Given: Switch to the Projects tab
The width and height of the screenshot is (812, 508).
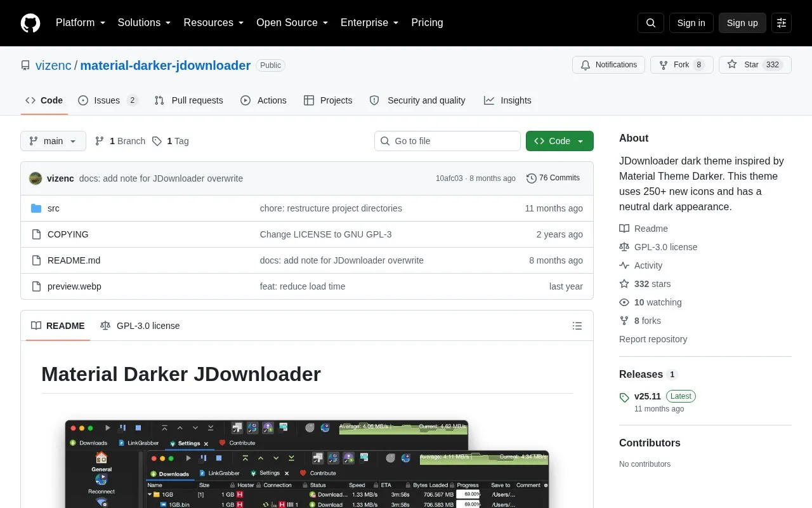Looking at the screenshot, I should click(x=328, y=100).
